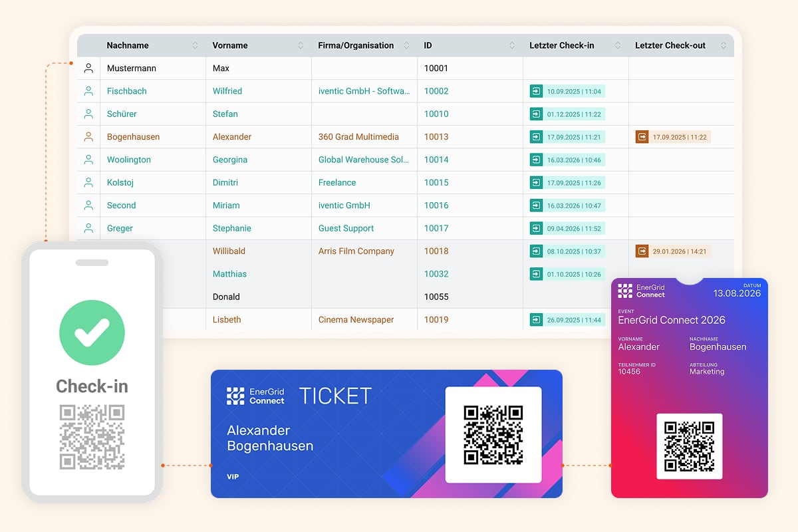The height and width of the screenshot is (532, 798).
Task: Click first name 'Lisbeth'
Action: pos(227,319)
